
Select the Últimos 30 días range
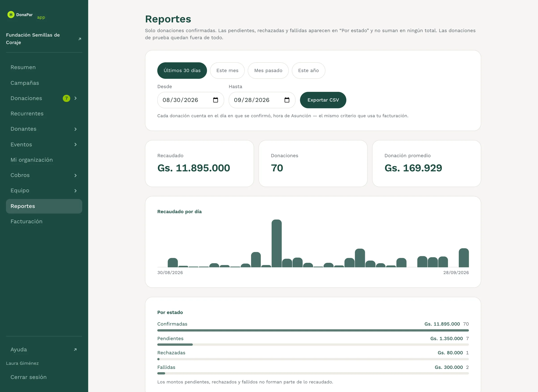click(x=182, y=71)
